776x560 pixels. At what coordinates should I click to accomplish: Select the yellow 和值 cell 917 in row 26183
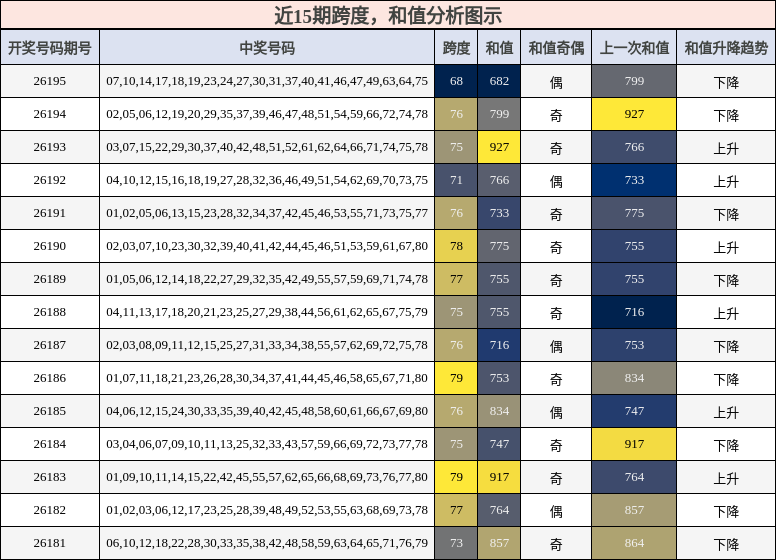(x=499, y=477)
